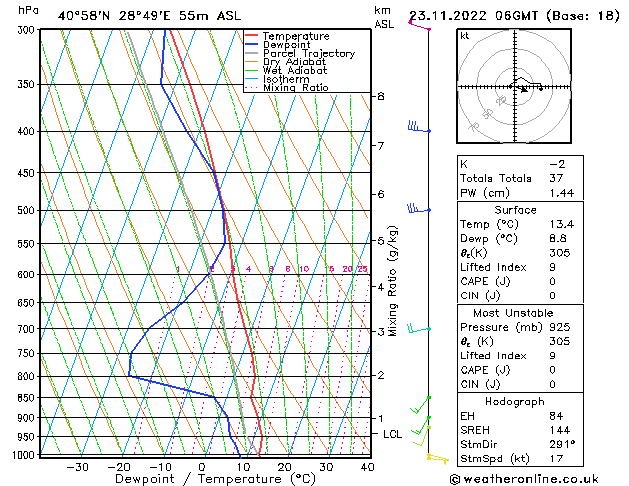This screenshot has width=629, height=486.
Task: Click the -30 temperature axis tick label
Action: coord(77,467)
